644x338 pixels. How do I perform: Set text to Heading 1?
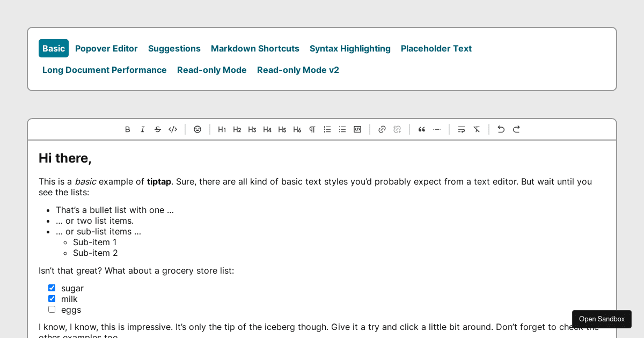click(222, 129)
